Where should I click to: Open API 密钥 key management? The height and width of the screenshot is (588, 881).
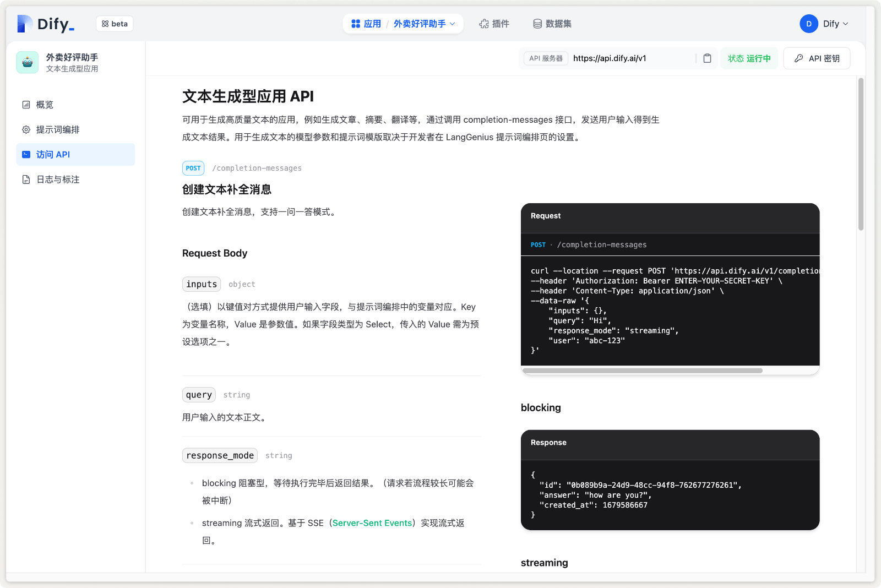[x=817, y=58]
